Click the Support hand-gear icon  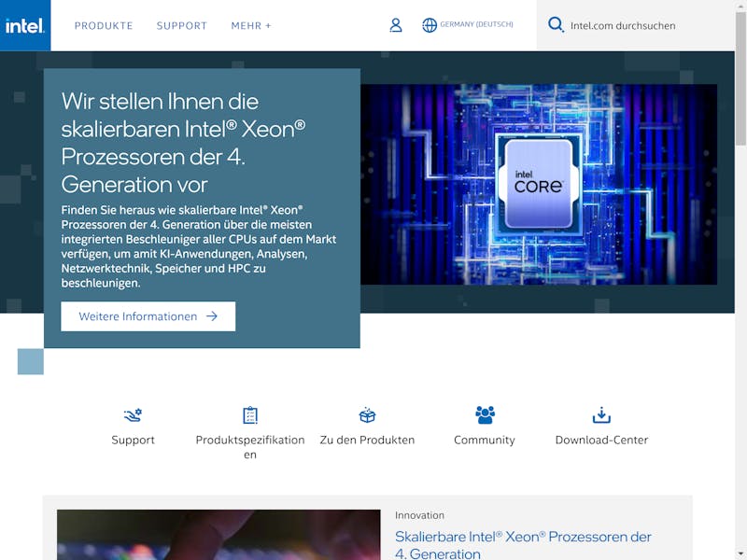coord(133,415)
